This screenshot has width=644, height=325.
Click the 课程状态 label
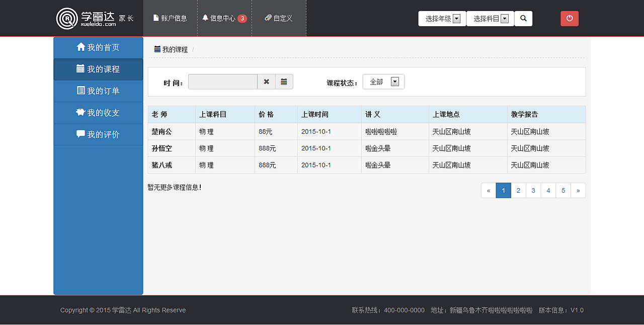tap(342, 83)
